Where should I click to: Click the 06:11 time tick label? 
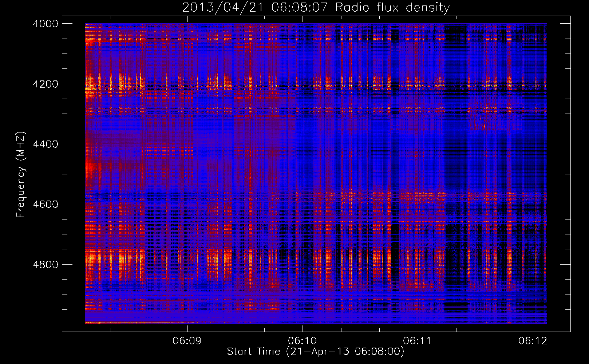click(418, 341)
